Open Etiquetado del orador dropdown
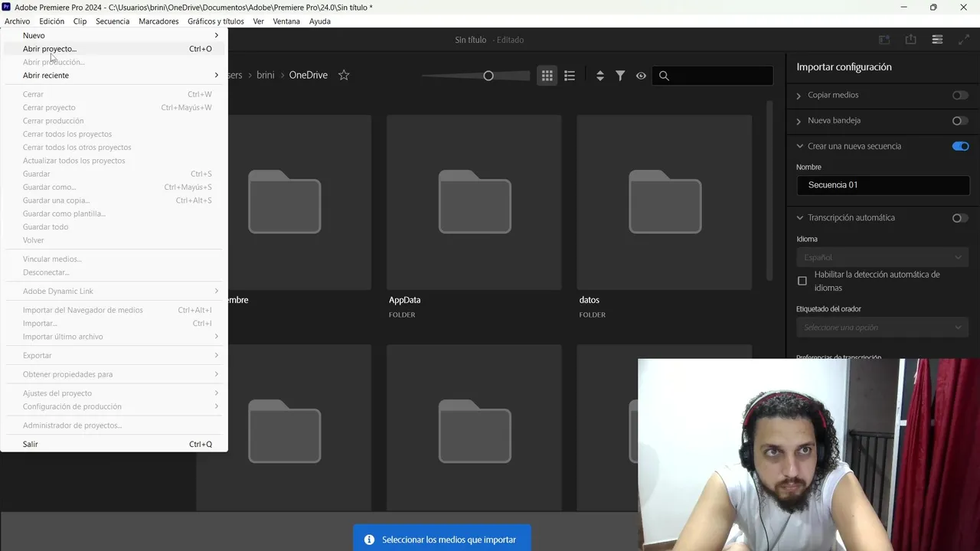 coord(883,328)
